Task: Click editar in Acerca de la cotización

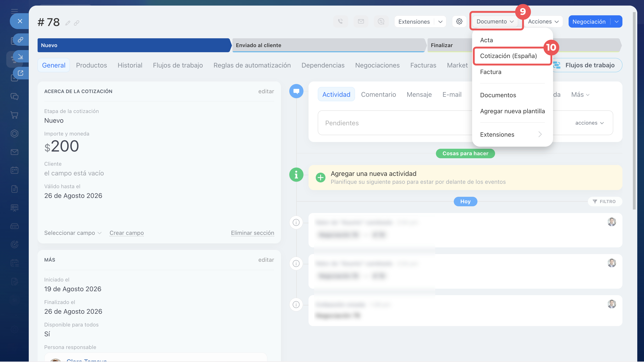Action: [266, 91]
